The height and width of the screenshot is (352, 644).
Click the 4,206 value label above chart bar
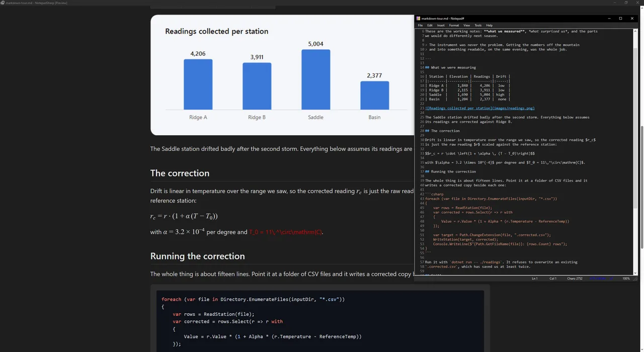(198, 54)
